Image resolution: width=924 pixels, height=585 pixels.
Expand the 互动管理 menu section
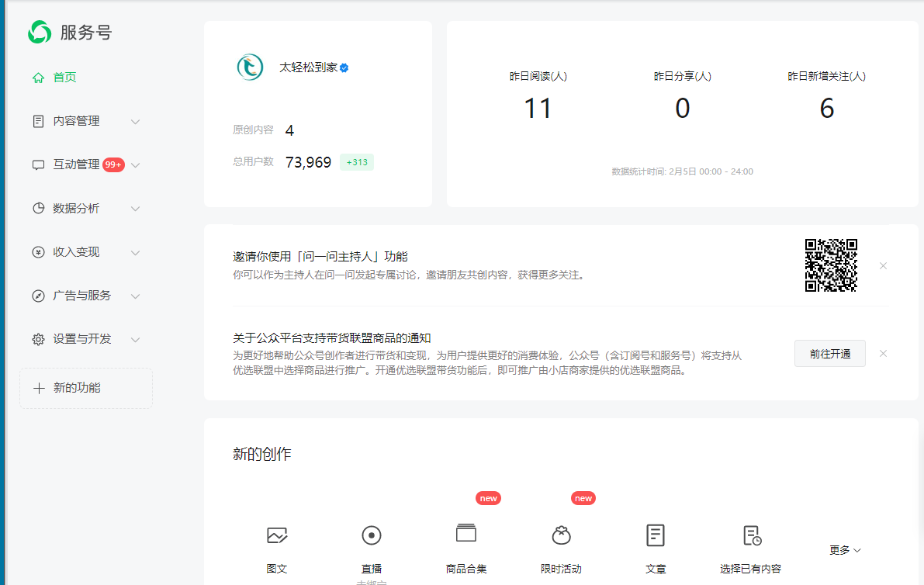click(85, 164)
